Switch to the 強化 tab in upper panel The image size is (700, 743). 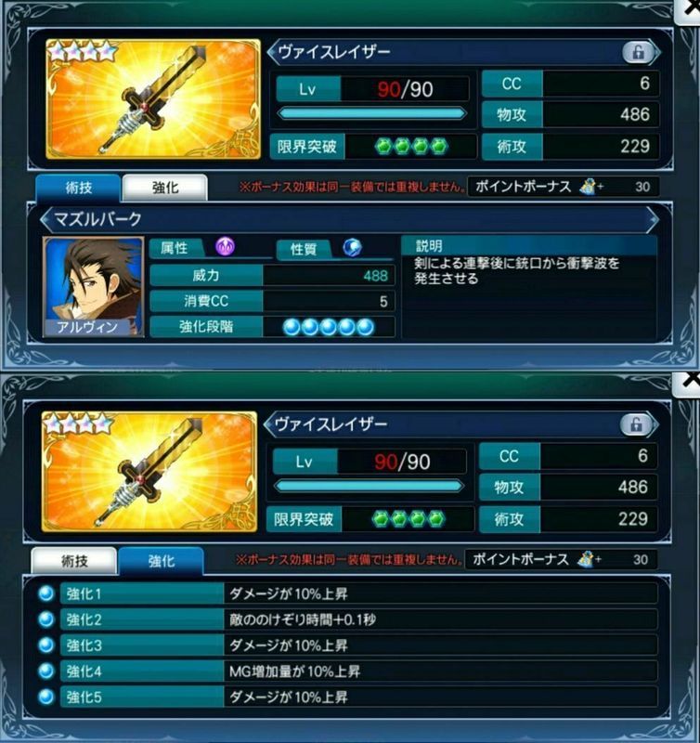(x=165, y=188)
